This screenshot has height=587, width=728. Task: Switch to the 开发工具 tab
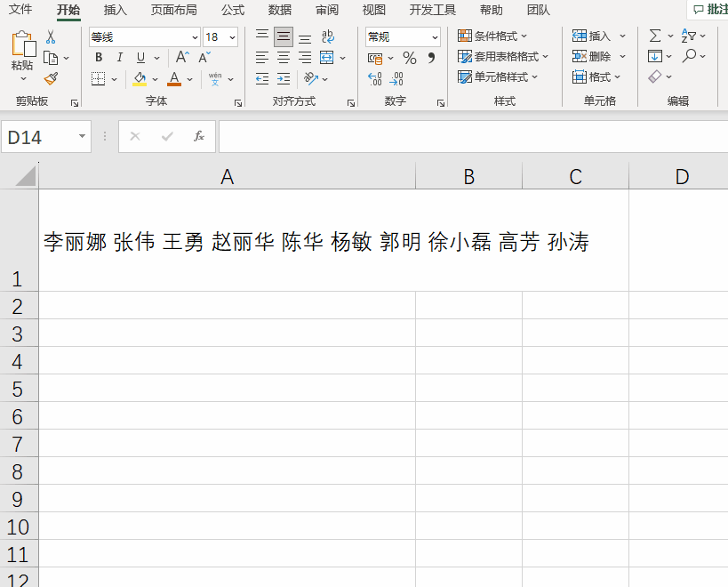pyautogui.click(x=432, y=10)
